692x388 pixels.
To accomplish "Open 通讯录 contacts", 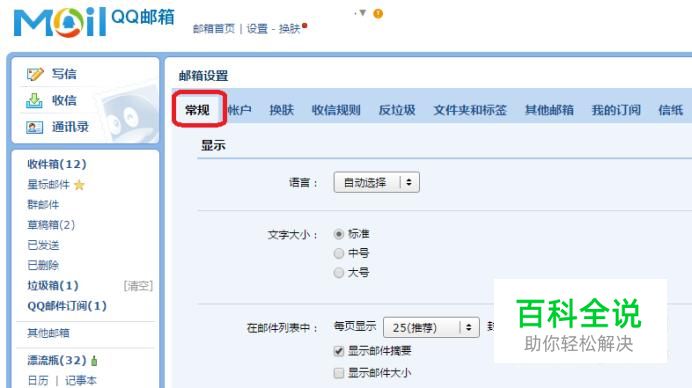I will click(70, 127).
